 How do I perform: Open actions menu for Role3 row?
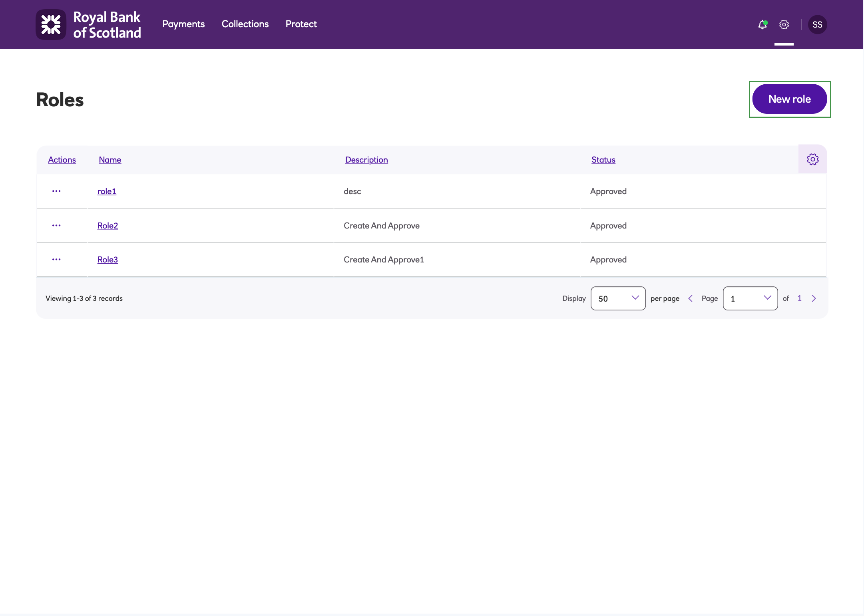point(56,260)
